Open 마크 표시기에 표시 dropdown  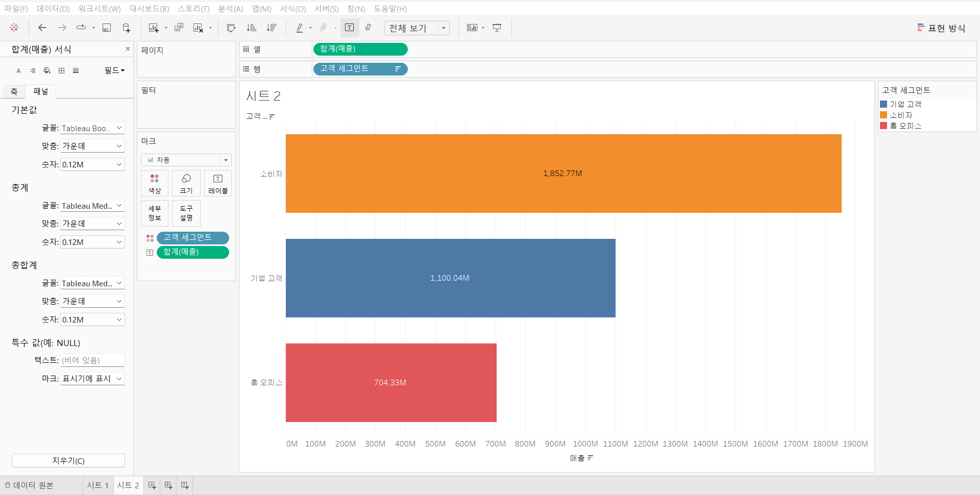(x=92, y=379)
